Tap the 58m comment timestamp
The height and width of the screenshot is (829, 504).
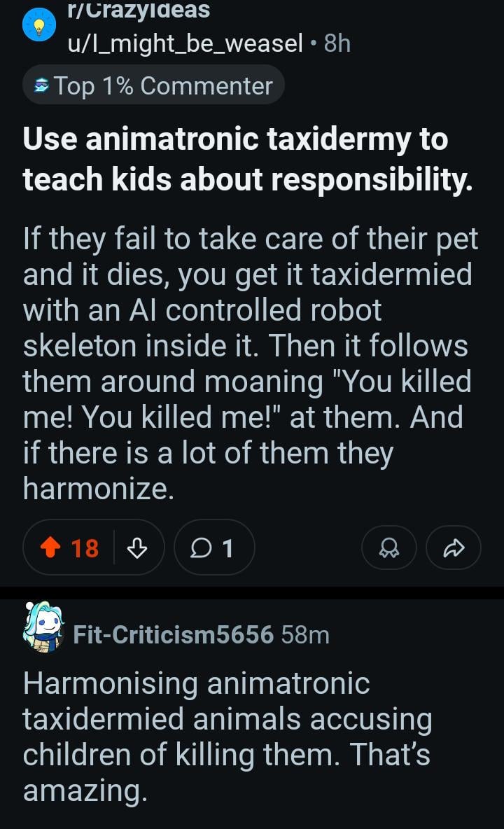tap(305, 634)
